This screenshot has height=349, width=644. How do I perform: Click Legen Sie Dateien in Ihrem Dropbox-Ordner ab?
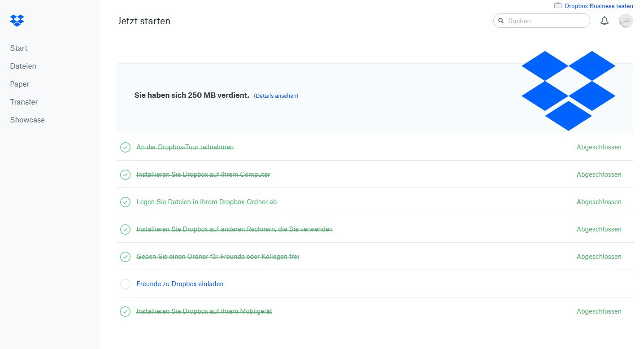coord(206,202)
